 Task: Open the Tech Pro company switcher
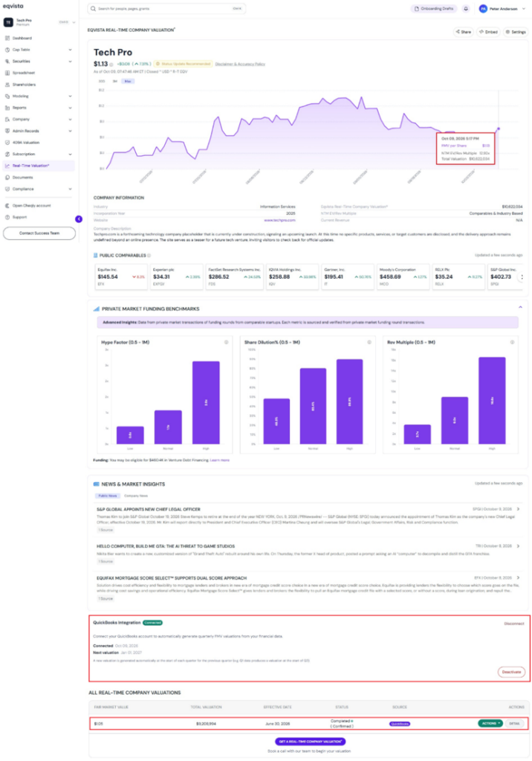pyautogui.click(x=39, y=22)
